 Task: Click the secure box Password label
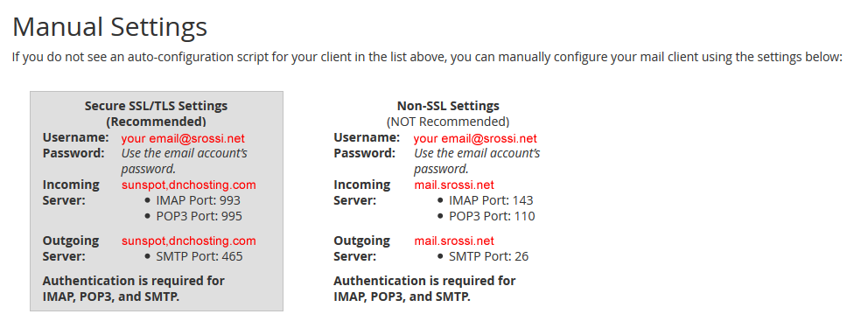73,153
